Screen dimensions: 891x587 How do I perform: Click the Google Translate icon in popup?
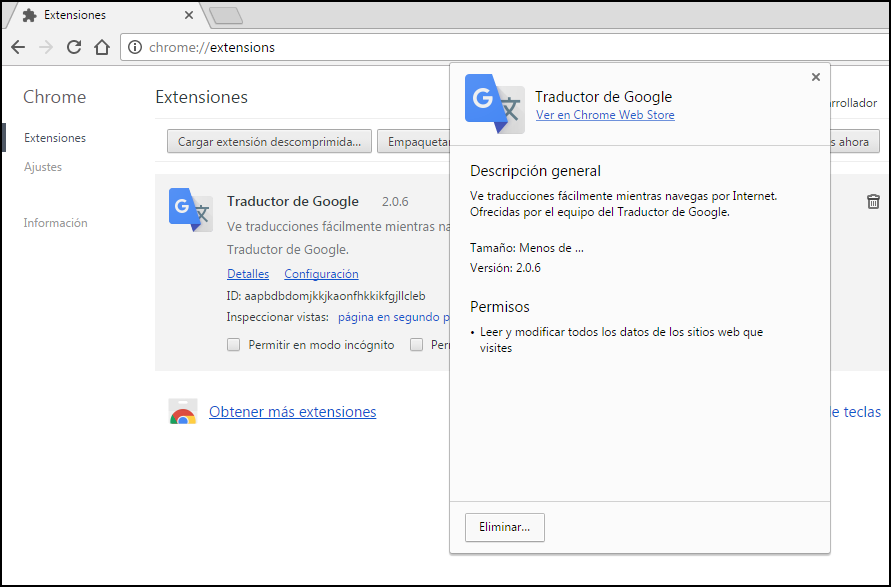coord(494,104)
